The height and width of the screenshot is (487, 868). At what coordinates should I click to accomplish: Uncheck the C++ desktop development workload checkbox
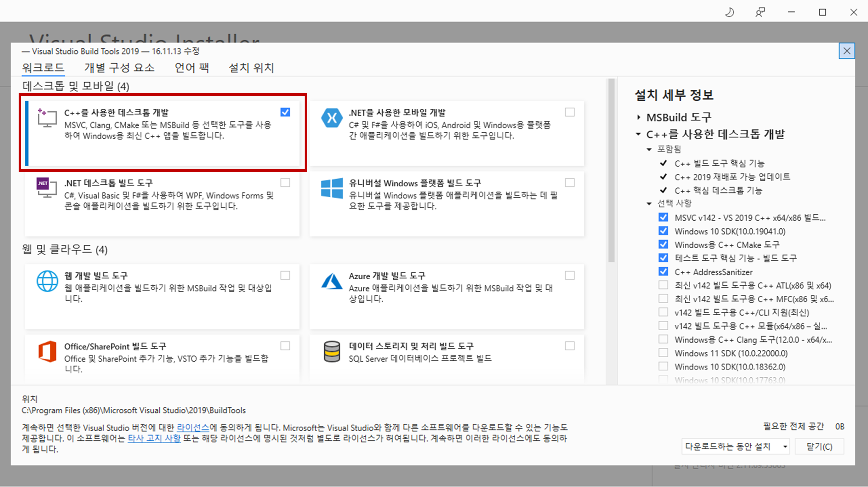(x=285, y=112)
